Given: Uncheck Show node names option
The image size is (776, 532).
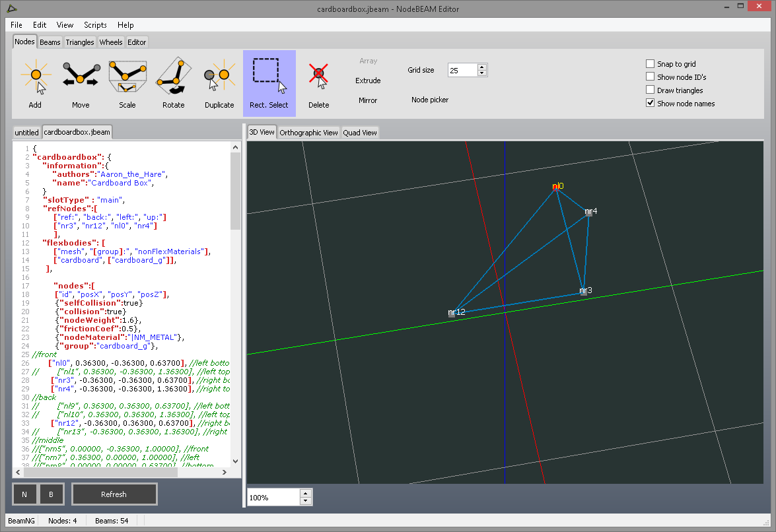Looking at the screenshot, I should pos(651,103).
